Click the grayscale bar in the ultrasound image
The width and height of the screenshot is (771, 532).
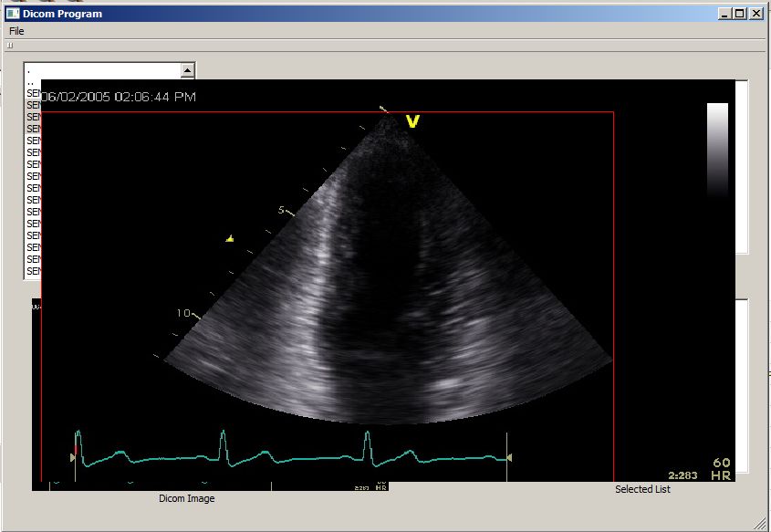(717, 150)
